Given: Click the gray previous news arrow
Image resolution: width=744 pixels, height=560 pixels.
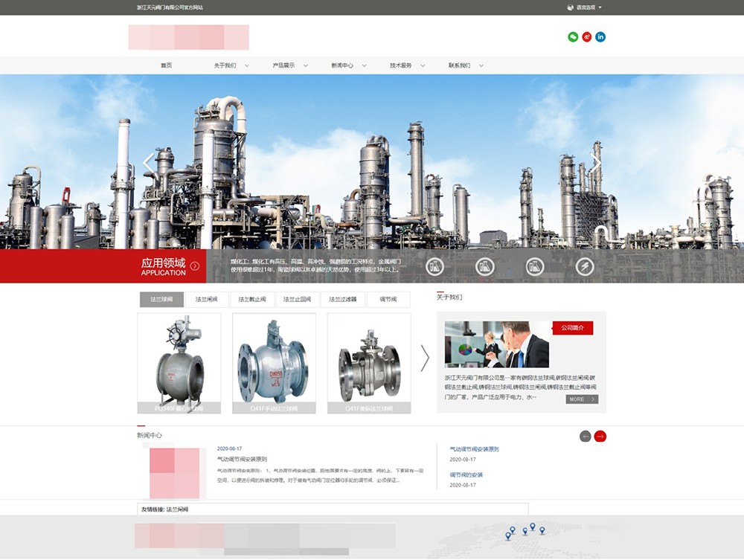Looking at the screenshot, I should pos(586,437).
